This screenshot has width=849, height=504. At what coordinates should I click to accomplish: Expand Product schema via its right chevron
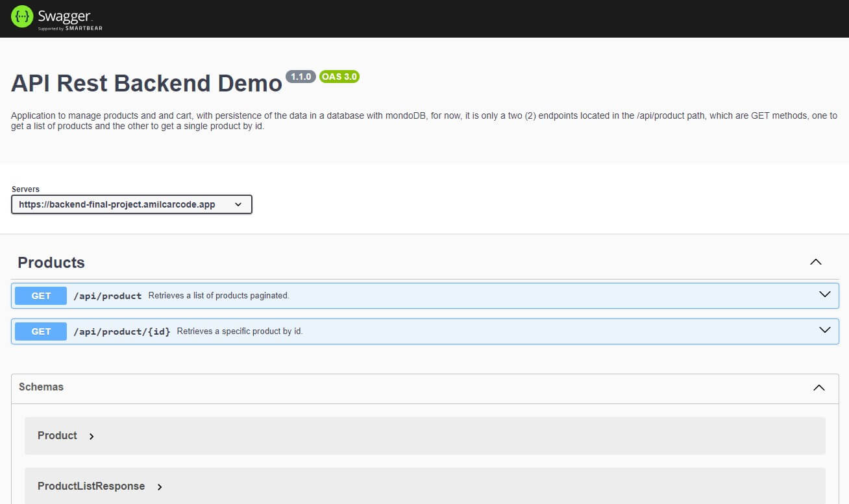coord(92,437)
